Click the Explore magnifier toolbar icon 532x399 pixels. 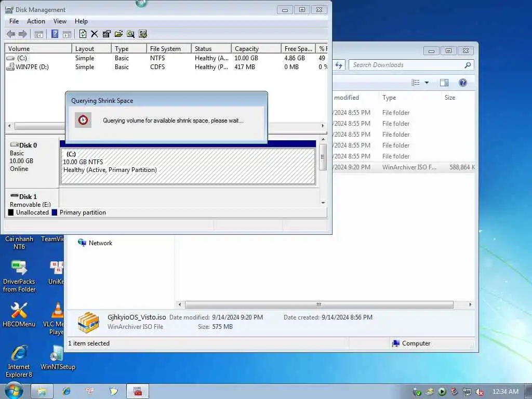click(x=130, y=34)
